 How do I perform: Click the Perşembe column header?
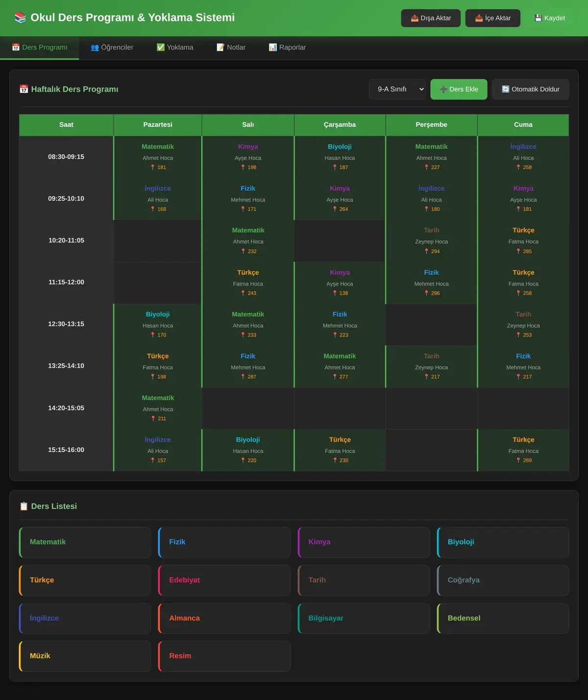click(x=431, y=125)
